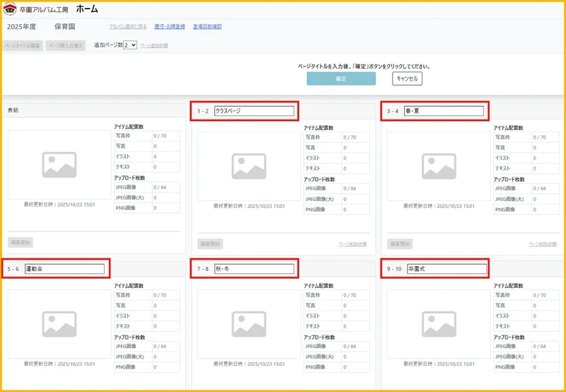Edit the クラスページ title field
Image resolution: width=566 pixels, height=392 pixels.
254,111
